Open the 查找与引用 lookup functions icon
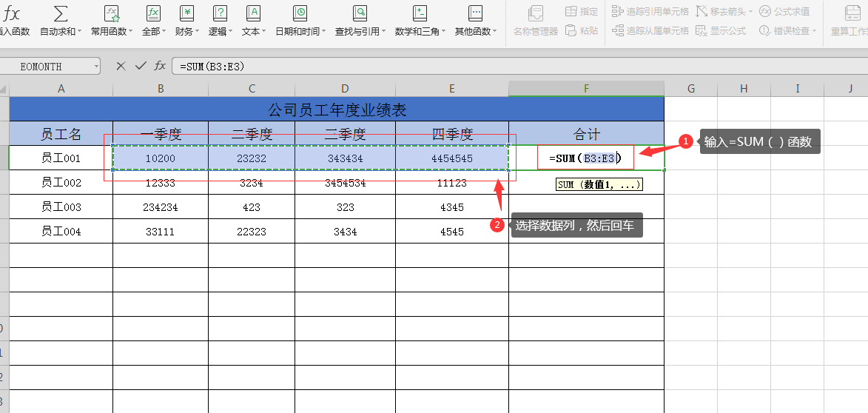This screenshot has width=868, height=413. coord(360,14)
